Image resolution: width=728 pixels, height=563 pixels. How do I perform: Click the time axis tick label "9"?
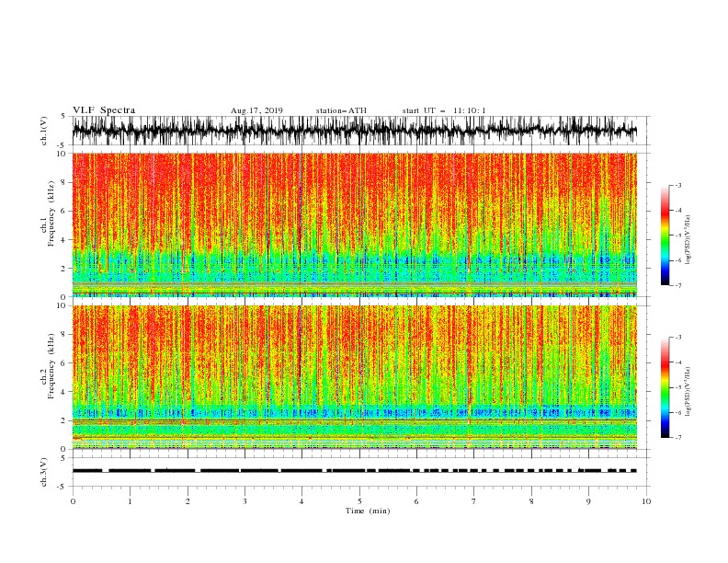[x=588, y=501]
